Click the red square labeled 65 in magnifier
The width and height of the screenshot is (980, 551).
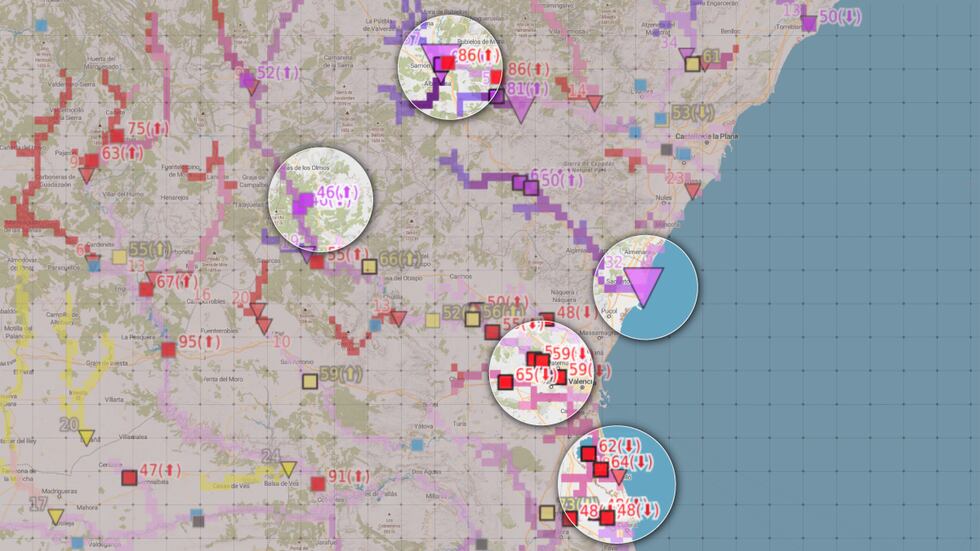click(506, 381)
